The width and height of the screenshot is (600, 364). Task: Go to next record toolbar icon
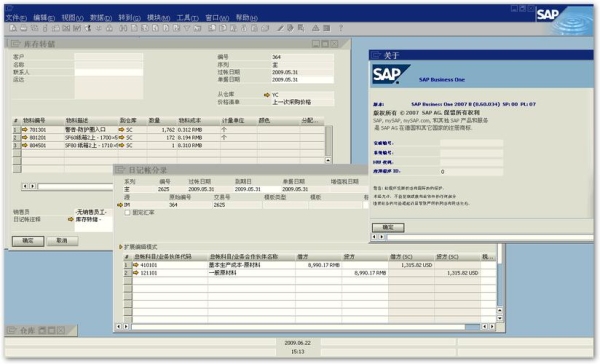click(166, 28)
